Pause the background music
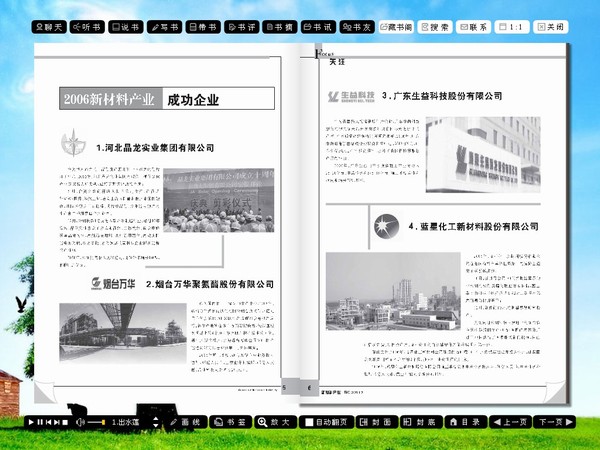 (40, 422)
